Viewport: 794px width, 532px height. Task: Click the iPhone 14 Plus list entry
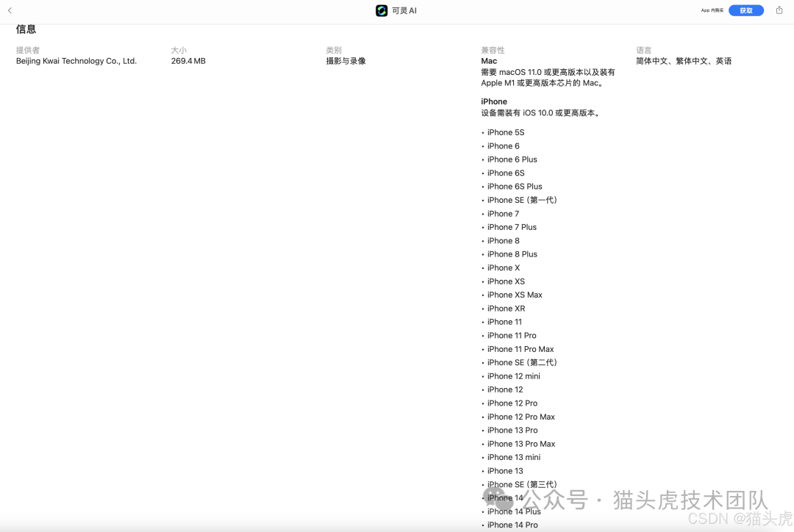[514, 511]
